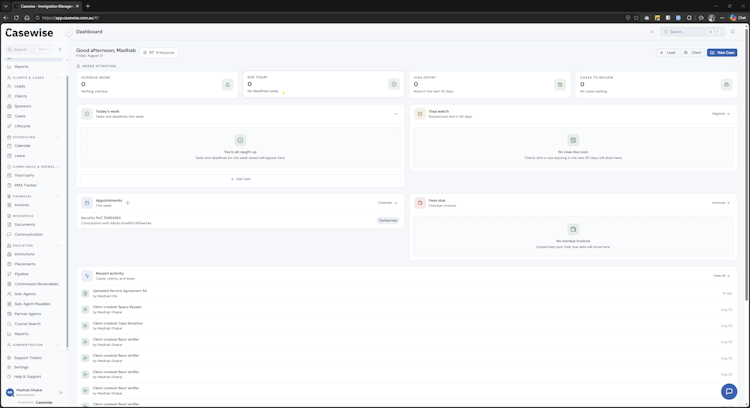Open Clients in the sidebar
750x408 pixels.
pos(21,96)
